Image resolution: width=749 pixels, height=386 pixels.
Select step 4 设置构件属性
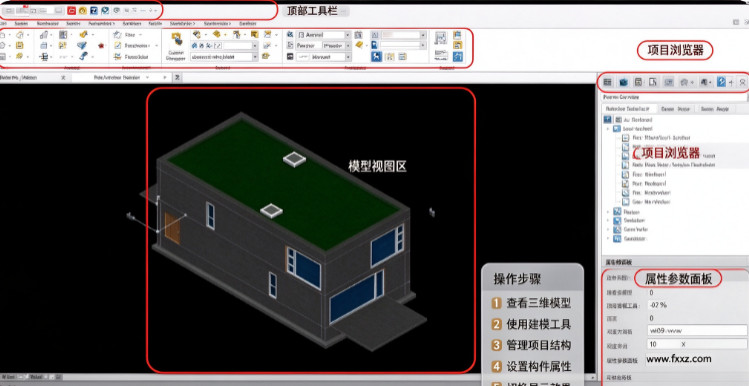[531, 366]
